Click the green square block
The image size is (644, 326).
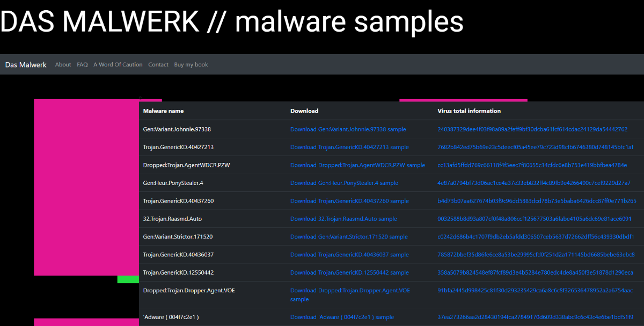[x=128, y=279]
